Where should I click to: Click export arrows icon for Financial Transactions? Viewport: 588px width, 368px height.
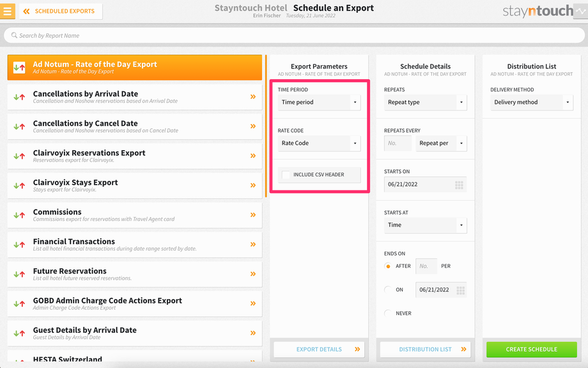coord(19,245)
